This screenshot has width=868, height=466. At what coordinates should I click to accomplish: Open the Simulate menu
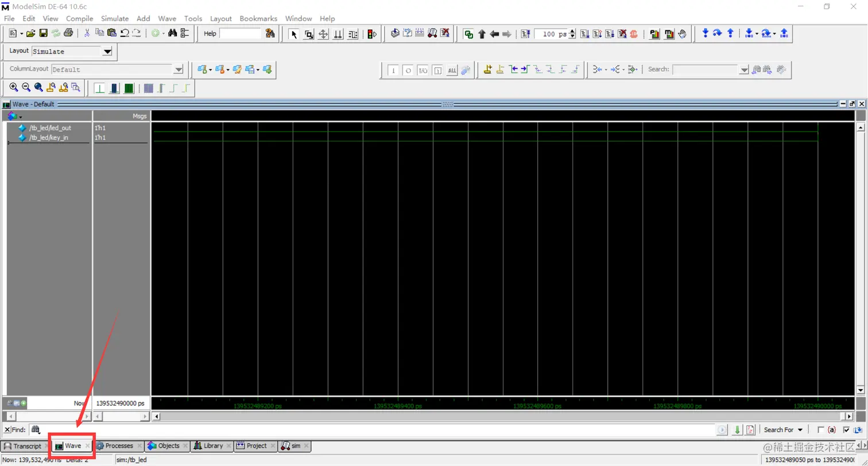(x=115, y=18)
